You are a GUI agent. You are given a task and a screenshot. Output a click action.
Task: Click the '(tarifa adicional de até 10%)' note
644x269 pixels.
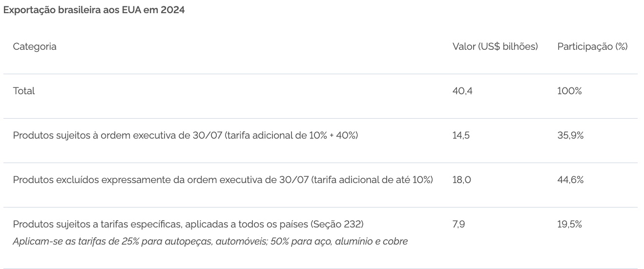click(x=372, y=180)
